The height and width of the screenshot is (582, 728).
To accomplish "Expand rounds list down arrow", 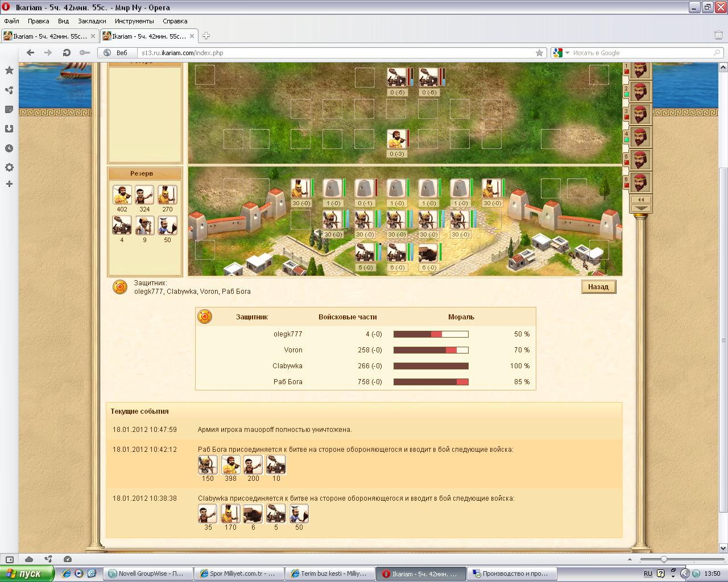I will click(640, 208).
